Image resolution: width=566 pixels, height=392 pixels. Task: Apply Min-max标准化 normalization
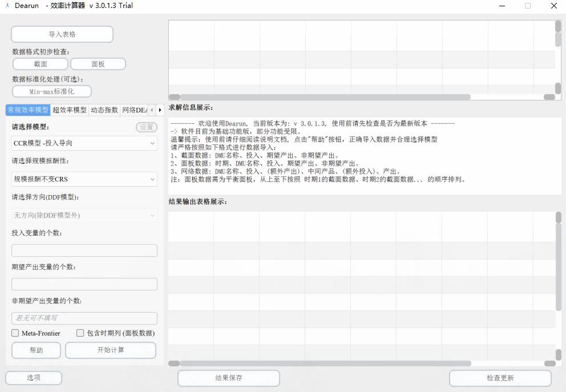pyautogui.click(x=51, y=91)
